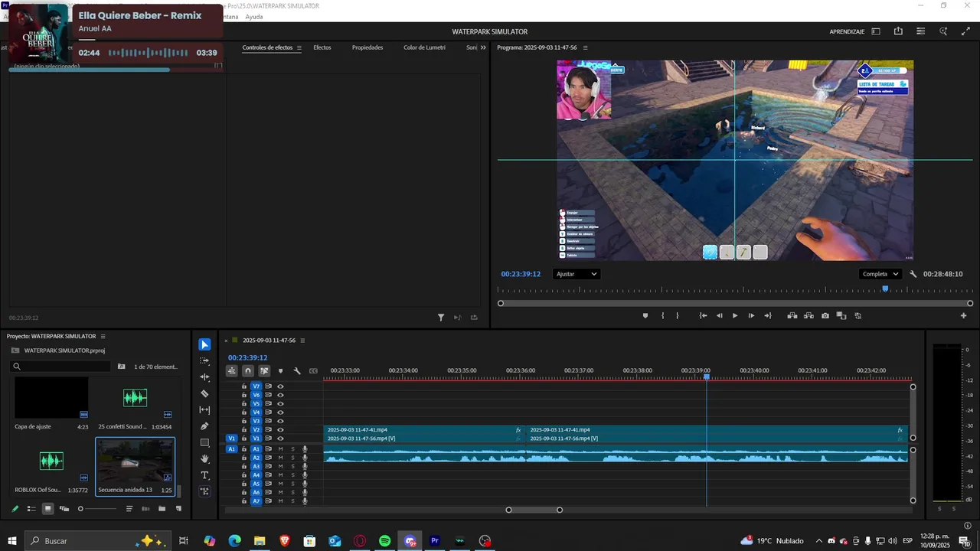The image size is (980, 551).
Task: Step forward one frame
Action: 751,315
